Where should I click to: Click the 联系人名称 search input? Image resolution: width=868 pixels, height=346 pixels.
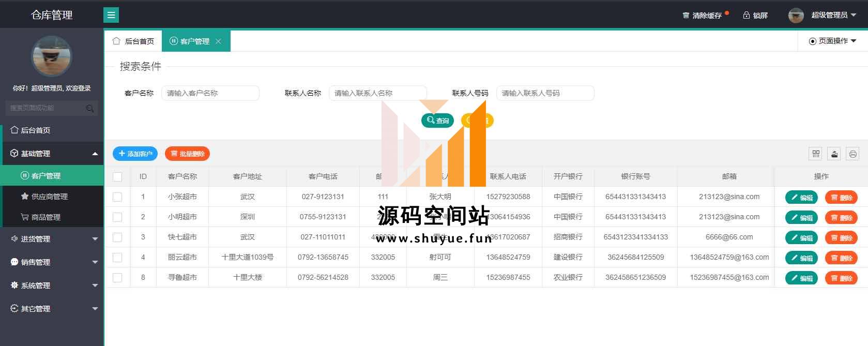pos(378,93)
